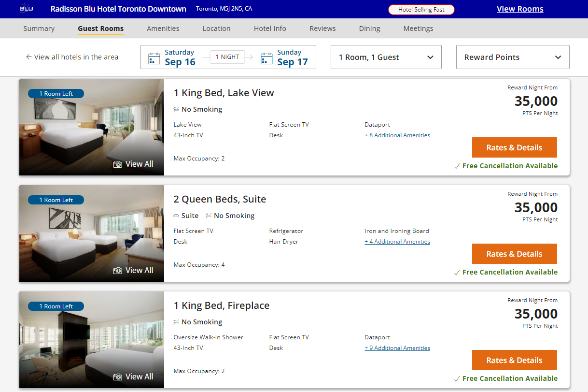Click the No Smoking icon on Lake View room

point(177,109)
